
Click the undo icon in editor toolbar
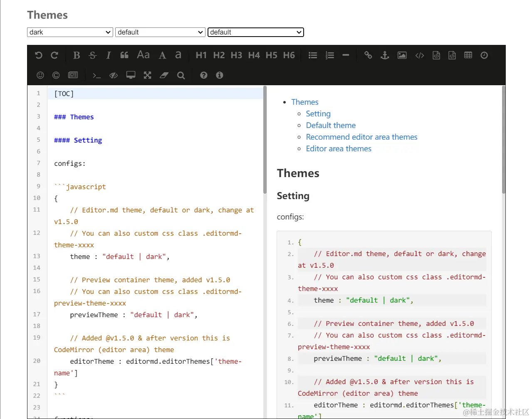click(x=39, y=55)
